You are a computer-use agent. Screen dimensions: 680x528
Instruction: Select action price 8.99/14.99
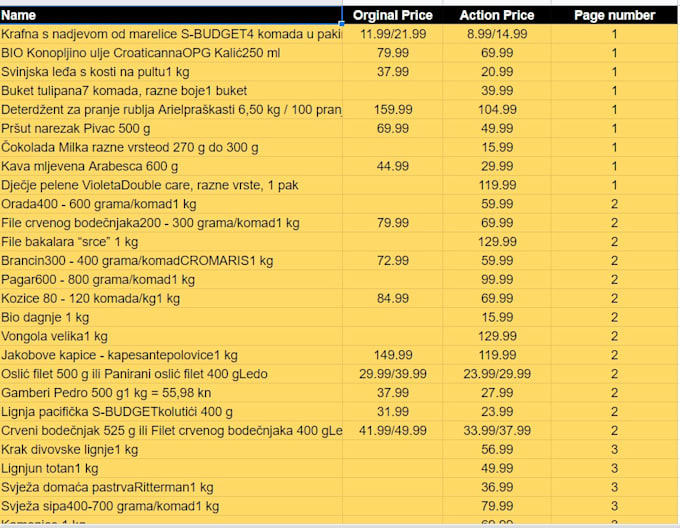point(497,34)
